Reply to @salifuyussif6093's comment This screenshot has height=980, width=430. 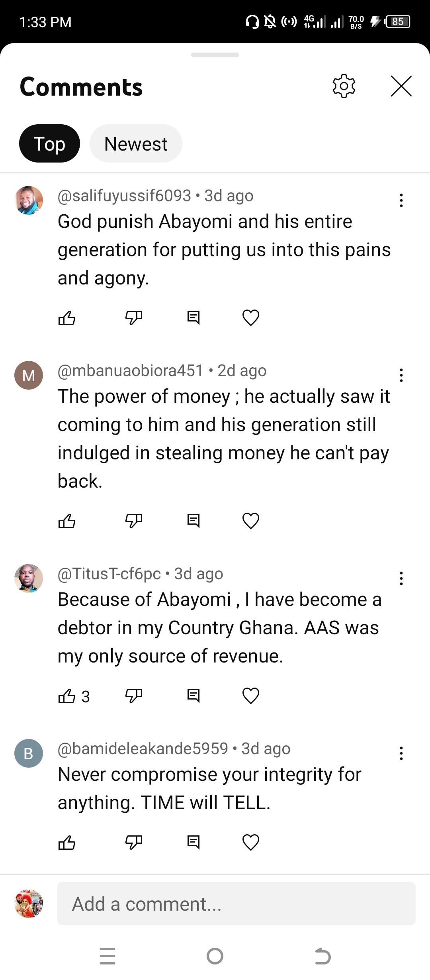[x=193, y=318]
